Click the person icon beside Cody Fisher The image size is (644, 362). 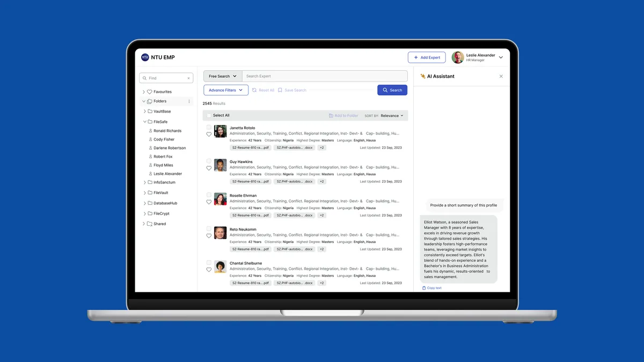coord(150,139)
